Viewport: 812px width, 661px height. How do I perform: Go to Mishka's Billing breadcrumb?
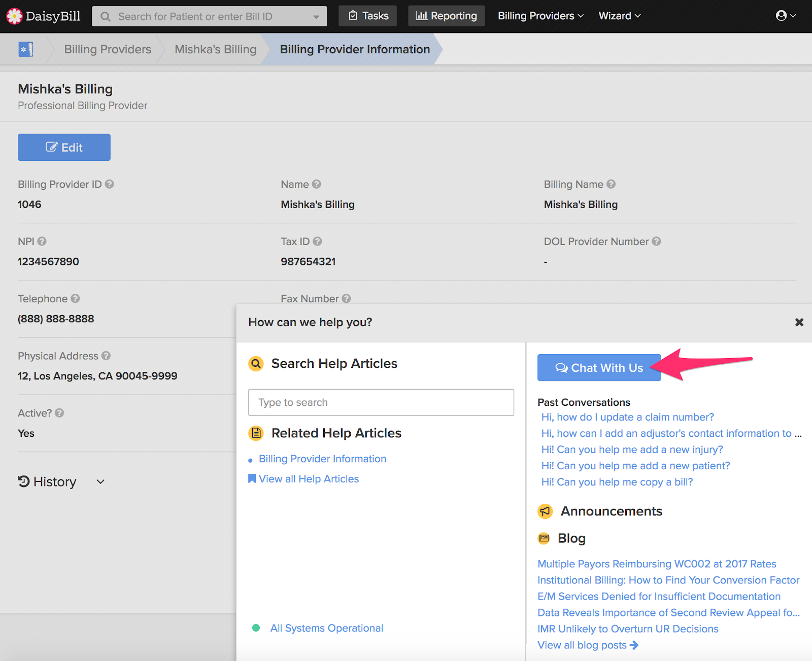pyautogui.click(x=216, y=49)
